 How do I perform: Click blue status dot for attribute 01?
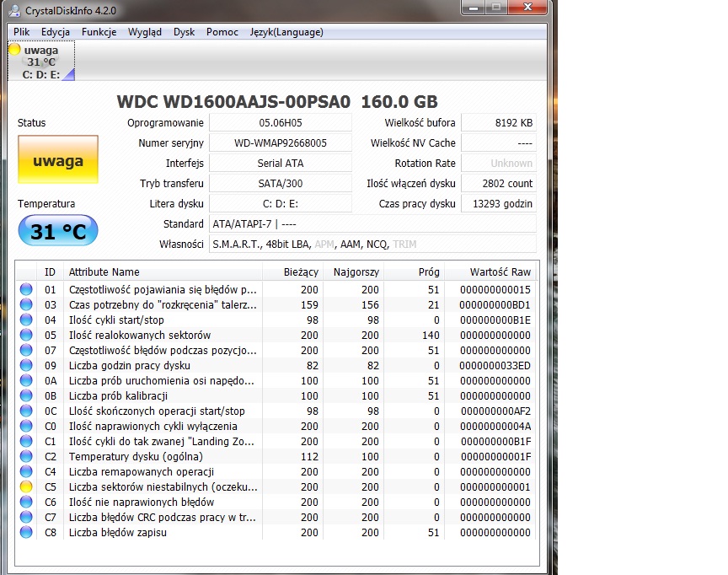tap(26, 289)
